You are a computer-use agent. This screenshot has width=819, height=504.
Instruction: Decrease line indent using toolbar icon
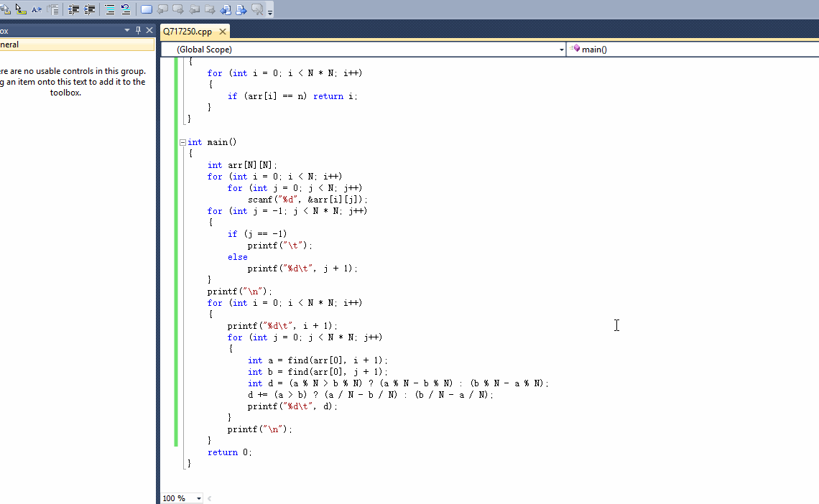74,9
